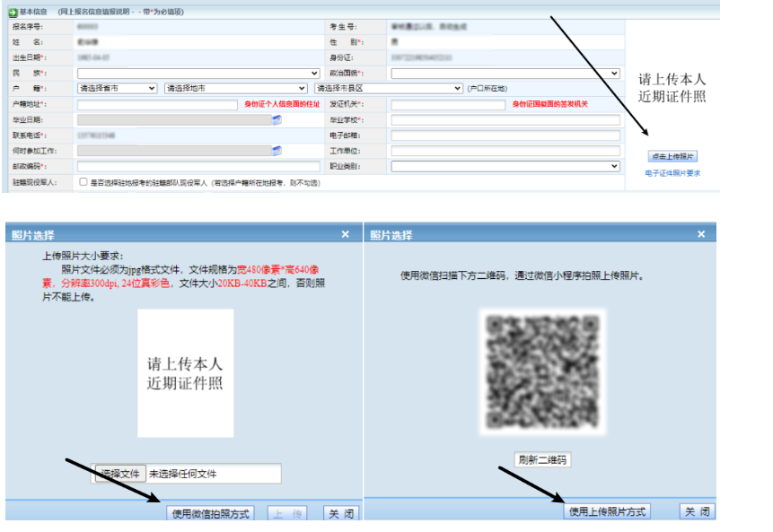This screenshot has height=532, width=773.
Task: Switch to 使用微信拍照方式 WeChat photo mode
Action: coord(211,511)
